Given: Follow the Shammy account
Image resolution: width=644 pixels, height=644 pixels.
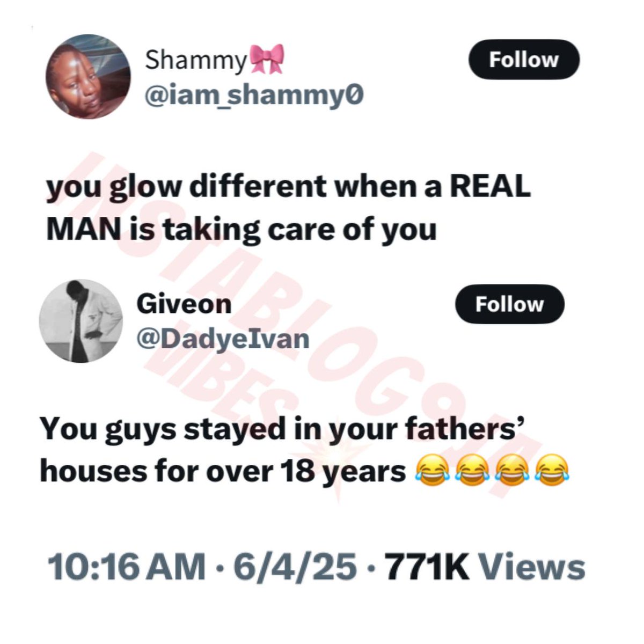Looking at the screenshot, I should [524, 60].
